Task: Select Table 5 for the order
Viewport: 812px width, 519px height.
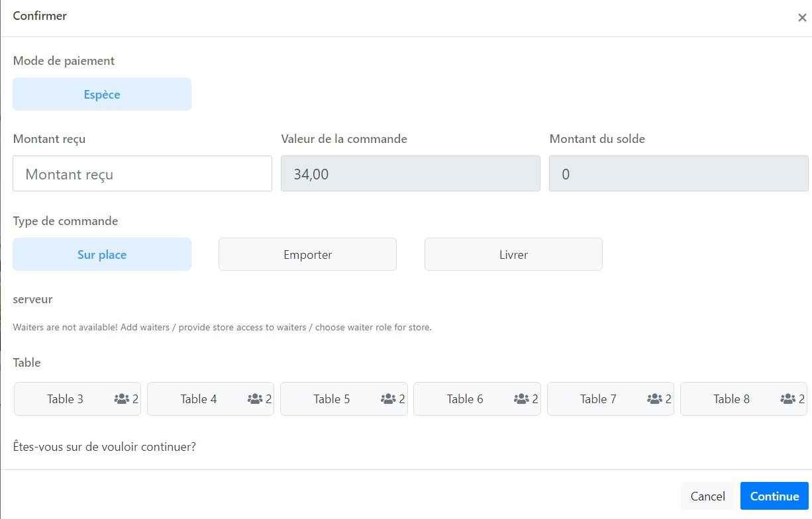Action: [x=331, y=399]
